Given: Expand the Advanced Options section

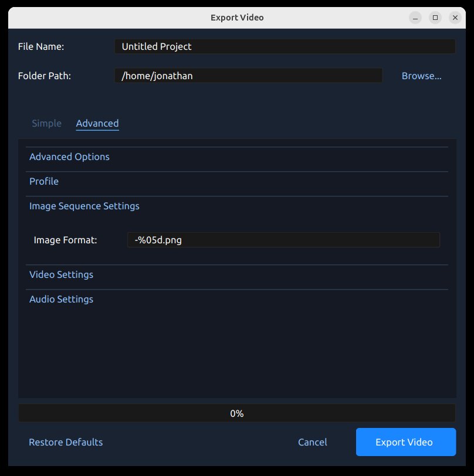Looking at the screenshot, I should click(69, 157).
